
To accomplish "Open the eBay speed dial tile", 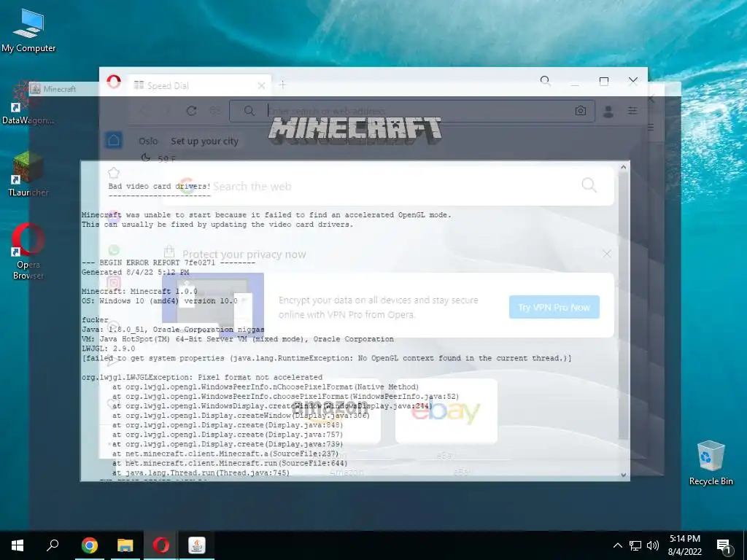I will click(446, 411).
